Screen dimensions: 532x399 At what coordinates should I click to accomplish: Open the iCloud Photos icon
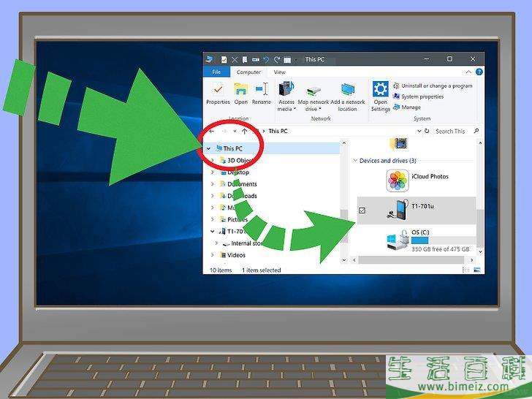398,180
